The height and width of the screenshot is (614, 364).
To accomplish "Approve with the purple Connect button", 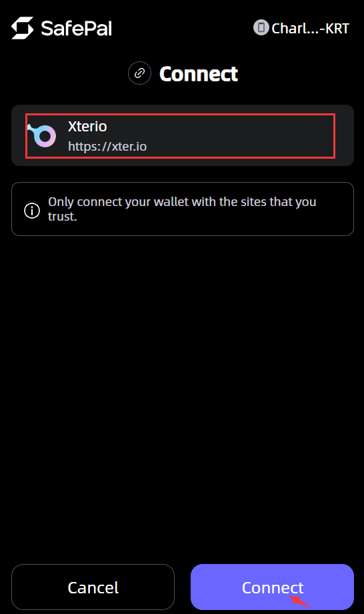I will 272,587.
